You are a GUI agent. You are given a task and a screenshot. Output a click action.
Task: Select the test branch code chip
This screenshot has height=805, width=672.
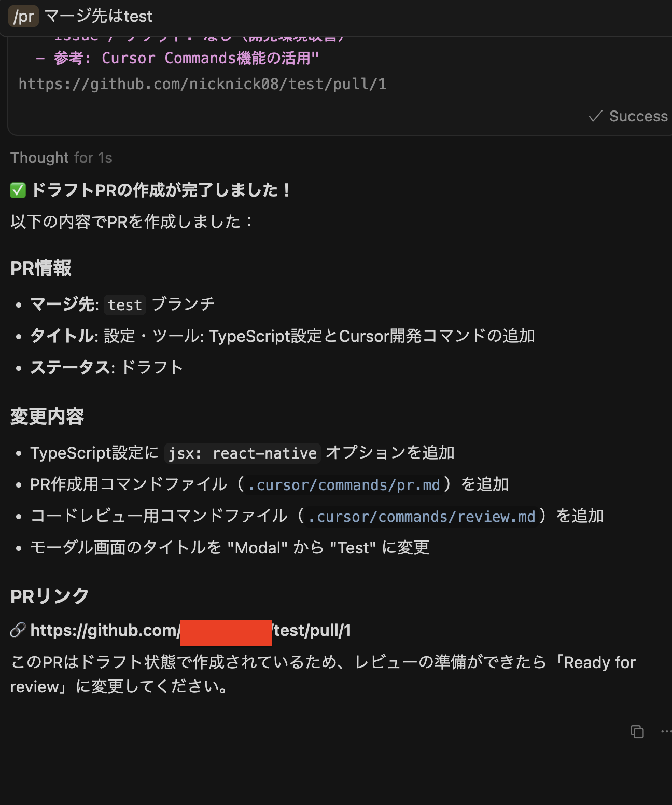124,305
